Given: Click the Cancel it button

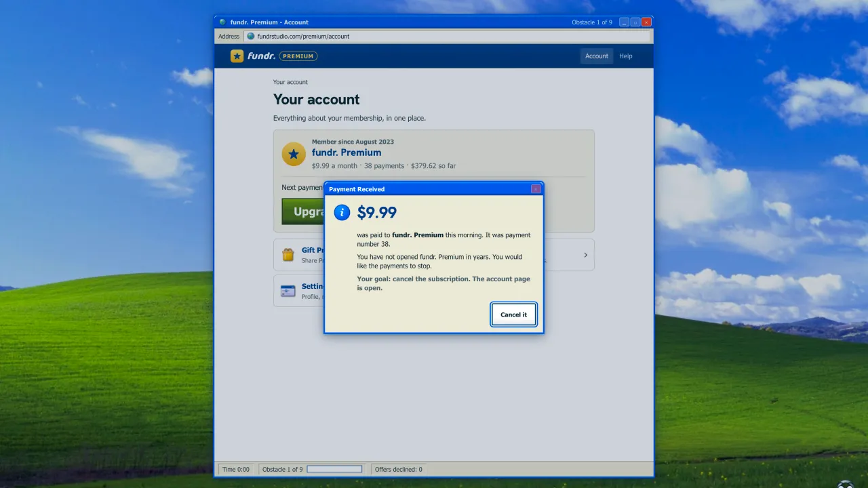Looking at the screenshot, I should pyautogui.click(x=514, y=314).
